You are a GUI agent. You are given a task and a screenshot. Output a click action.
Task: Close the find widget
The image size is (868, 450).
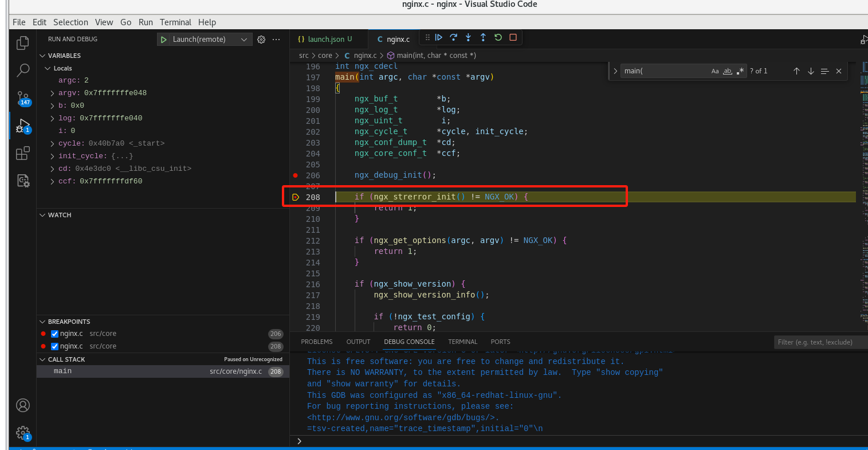[x=839, y=71]
